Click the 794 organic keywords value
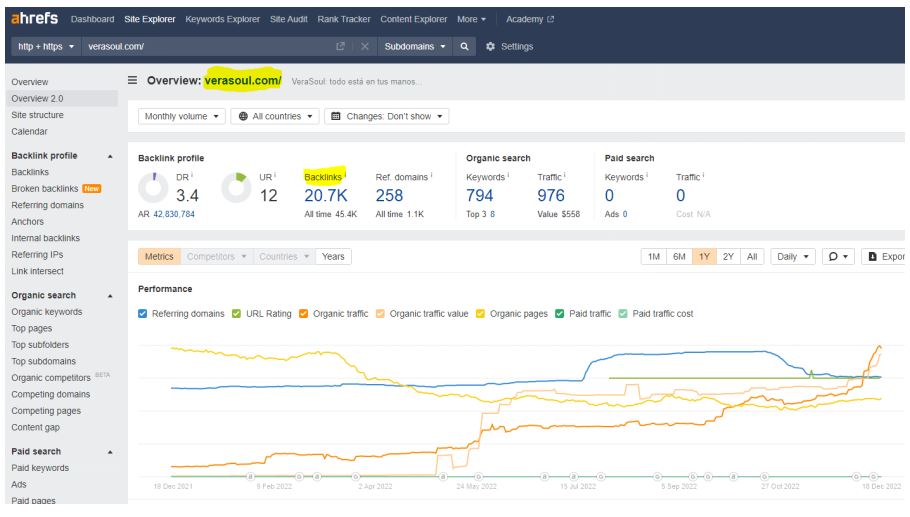Screen dimensions: 910x517 click(x=479, y=196)
